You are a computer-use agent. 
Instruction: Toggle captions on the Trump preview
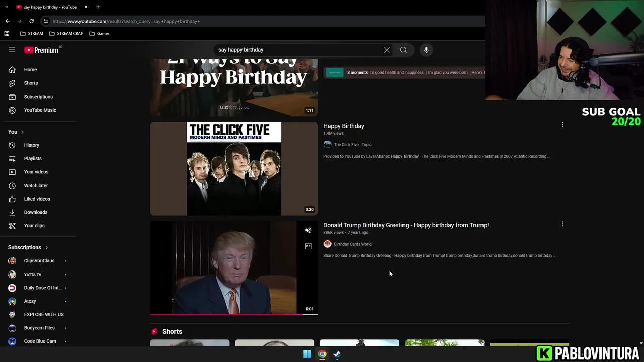point(308,246)
